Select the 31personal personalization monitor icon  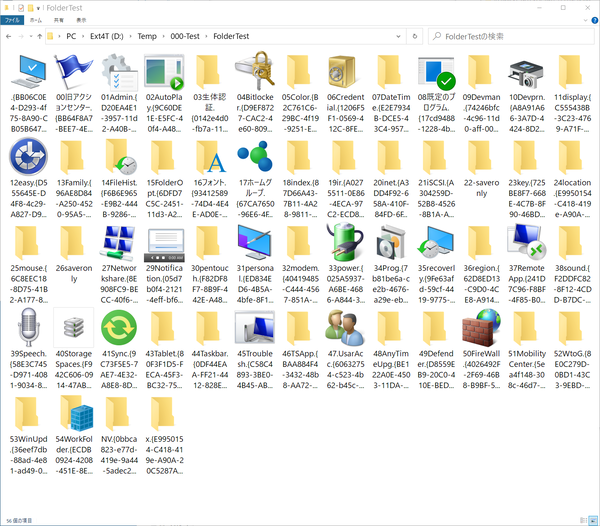[254, 243]
